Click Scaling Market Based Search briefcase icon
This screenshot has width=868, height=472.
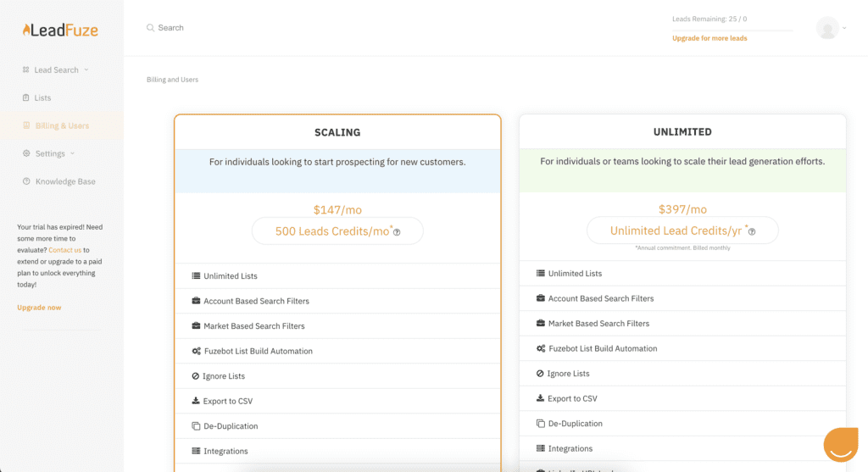(196, 325)
